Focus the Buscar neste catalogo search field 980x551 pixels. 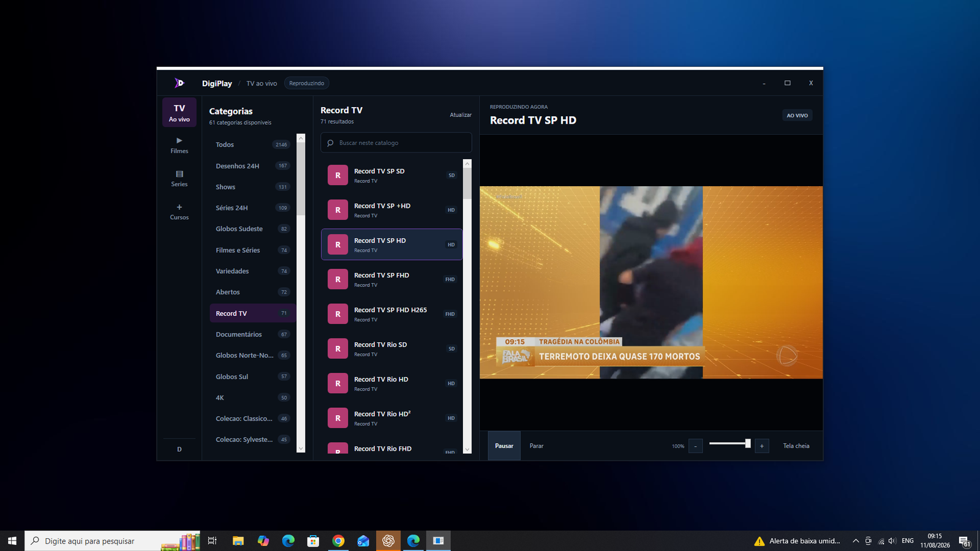396,143
